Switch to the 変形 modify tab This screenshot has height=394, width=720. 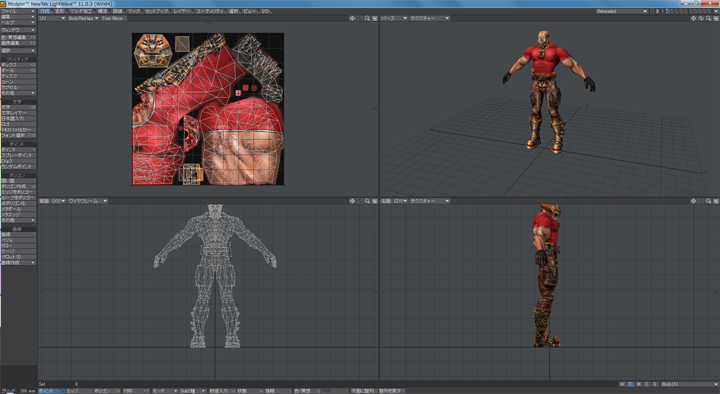(x=60, y=11)
